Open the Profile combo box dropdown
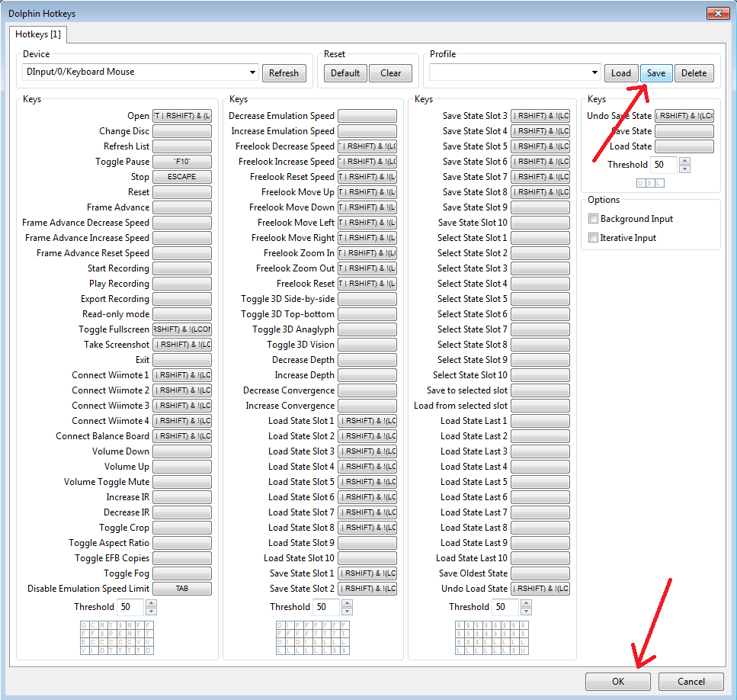737x700 pixels. click(594, 72)
